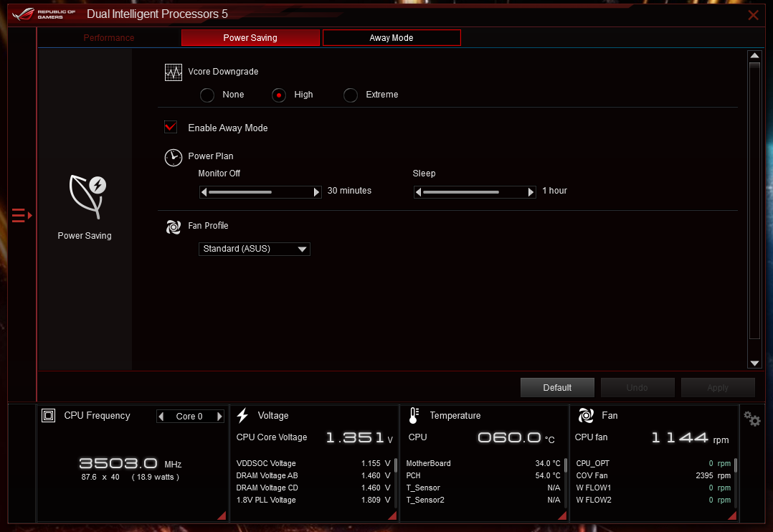Click the Apply button

(718, 388)
